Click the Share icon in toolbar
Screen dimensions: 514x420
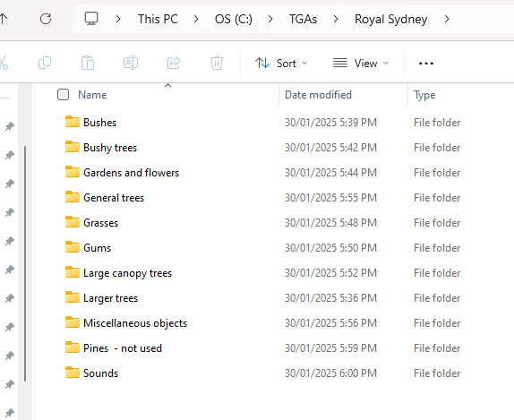click(x=174, y=63)
